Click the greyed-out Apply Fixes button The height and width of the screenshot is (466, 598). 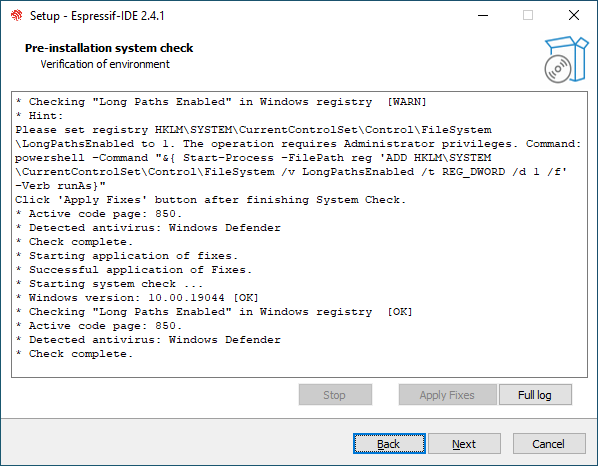click(447, 395)
